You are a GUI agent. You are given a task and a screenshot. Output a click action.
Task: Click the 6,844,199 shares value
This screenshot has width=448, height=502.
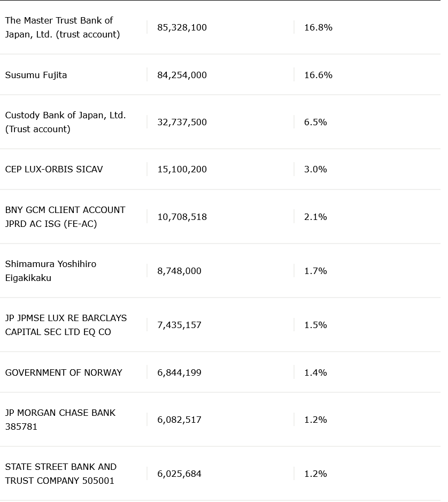[180, 372]
